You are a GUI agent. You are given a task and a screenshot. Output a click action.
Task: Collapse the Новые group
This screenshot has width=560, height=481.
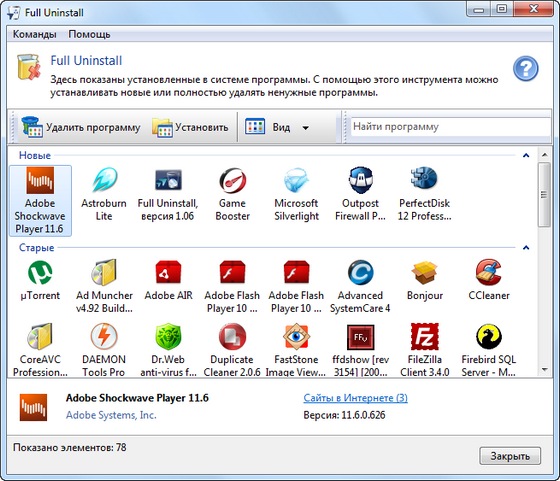(526, 155)
